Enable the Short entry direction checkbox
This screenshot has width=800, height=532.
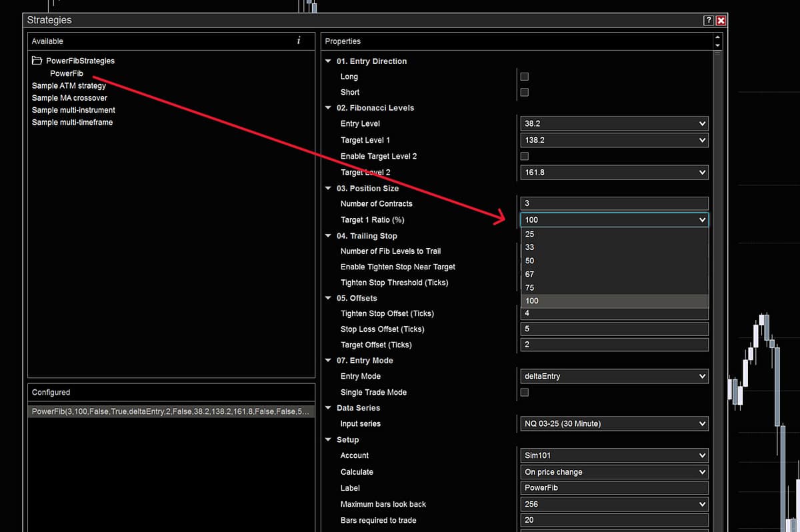(x=524, y=92)
